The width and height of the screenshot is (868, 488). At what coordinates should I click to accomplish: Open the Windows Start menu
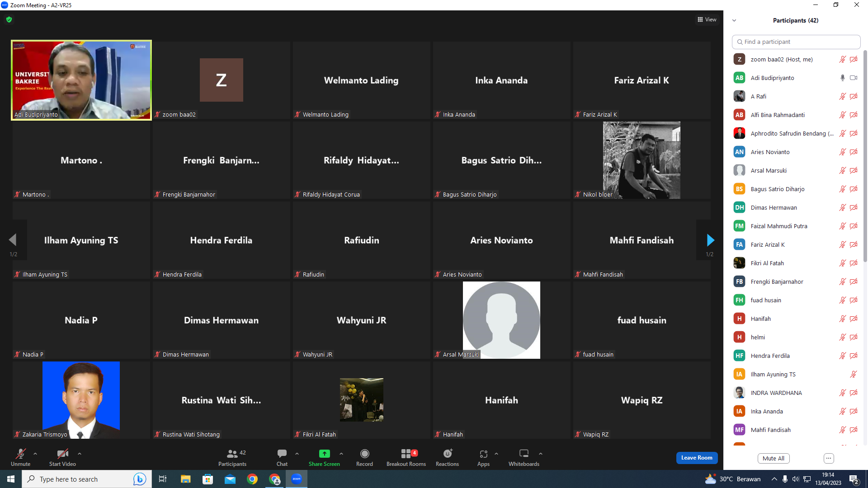click(11, 479)
